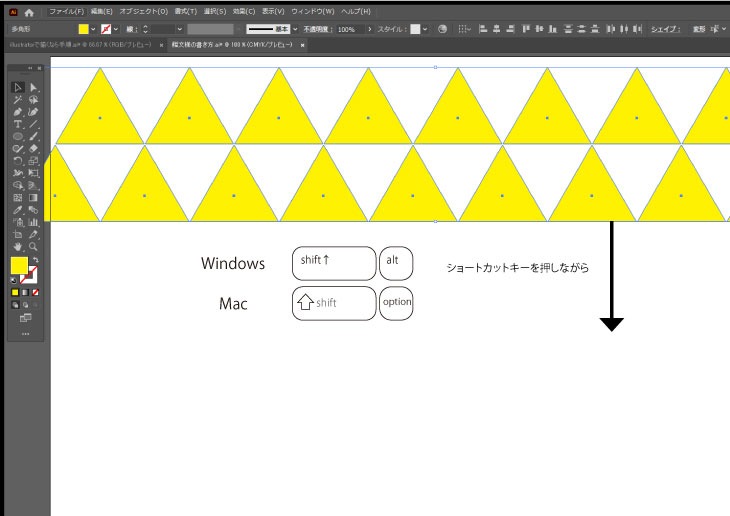
Task: Set the None color mode in toolbox
Action: pos(36,292)
